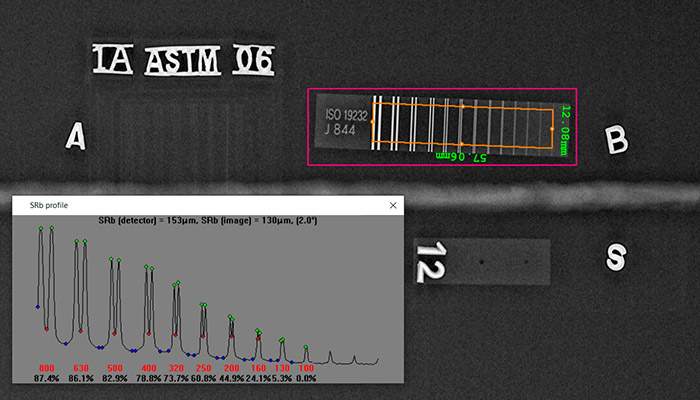Click the 800 wire pair label

tap(46, 368)
